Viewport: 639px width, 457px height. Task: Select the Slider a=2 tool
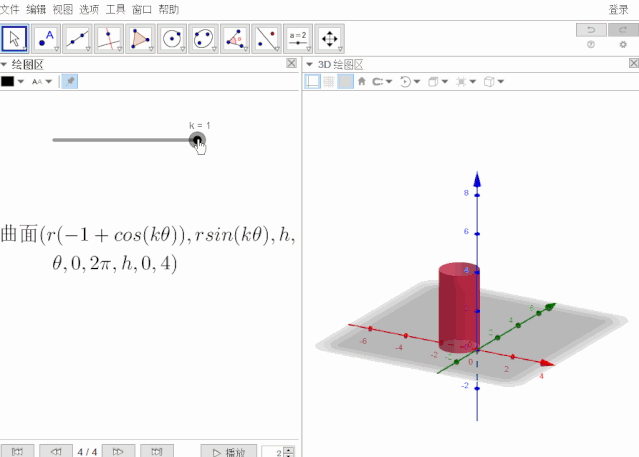(x=298, y=39)
